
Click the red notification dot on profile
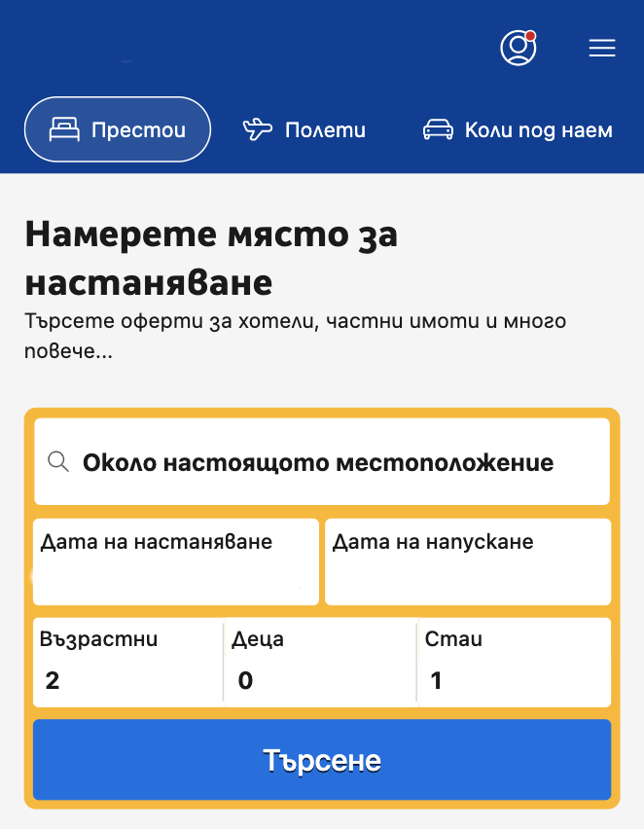tap(530, 36)
